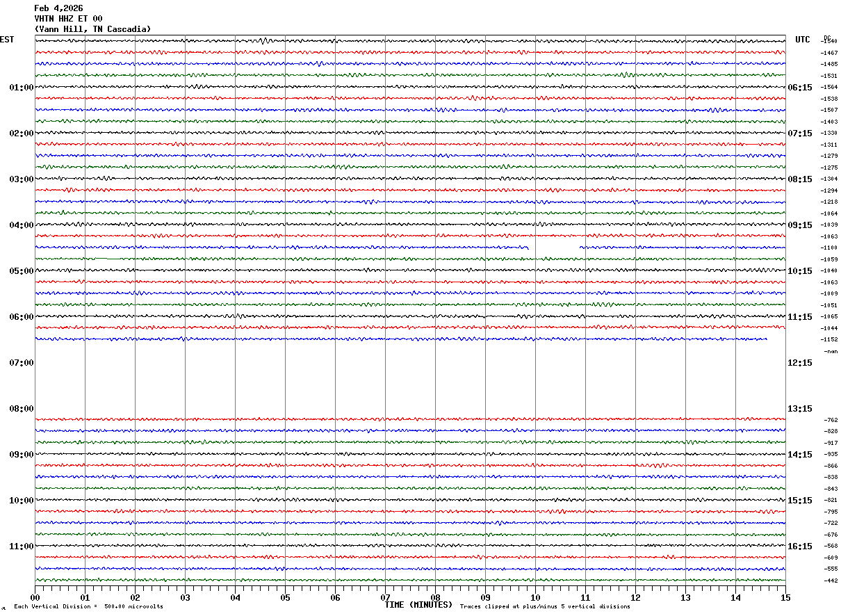This screenshot has width=841, height=616.
Task: Select the 08:00 EST row label
Action: pos(22,409)
